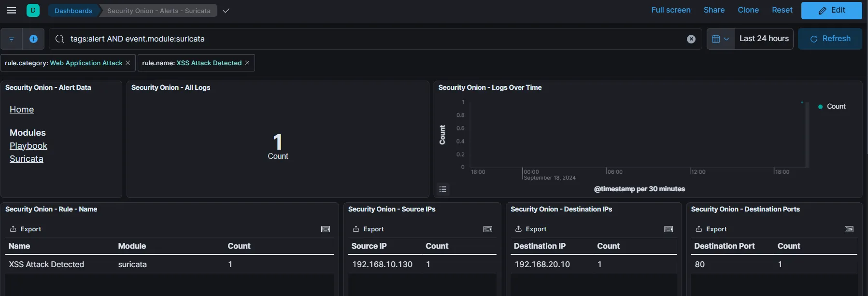Click into the query search field
The width and height of the screenshot is (868, 296).
(x=372, y=39)
